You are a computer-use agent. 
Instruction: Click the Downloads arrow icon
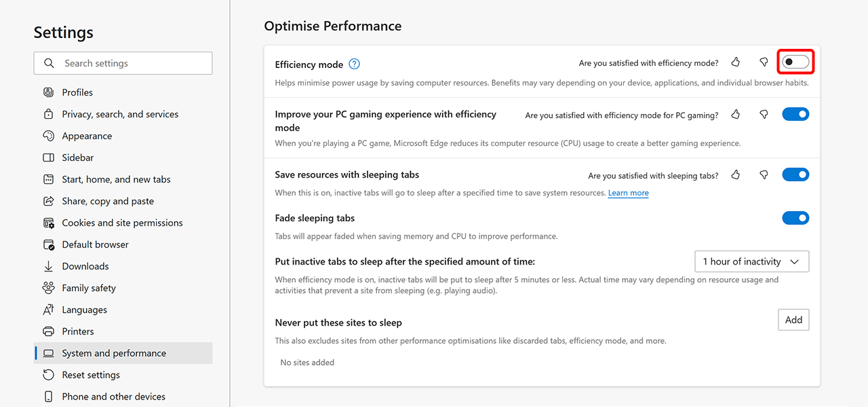(x=48, y=266)
